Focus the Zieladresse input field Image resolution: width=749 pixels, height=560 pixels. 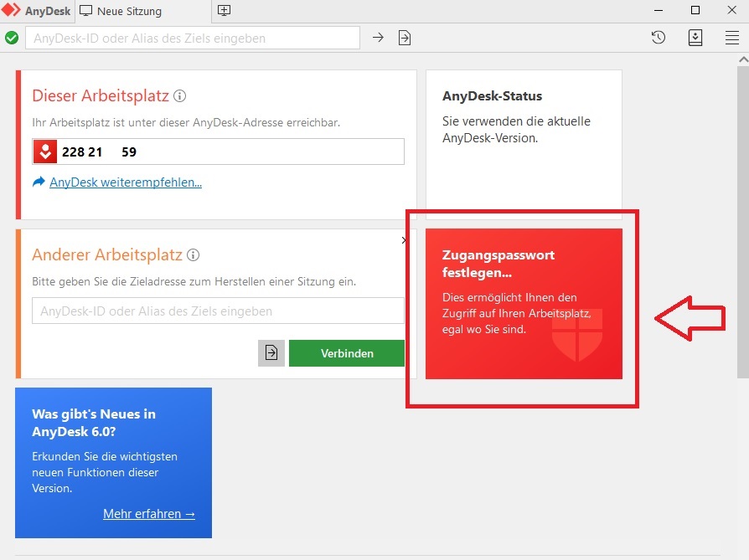click(x=218, y=311)
